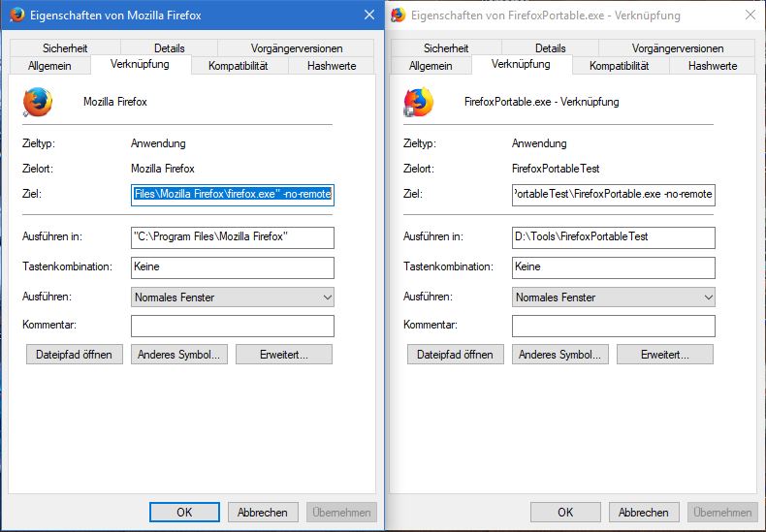Open Hashwerte tab in Mozilla Firefox window

click(x=332, y=65)
